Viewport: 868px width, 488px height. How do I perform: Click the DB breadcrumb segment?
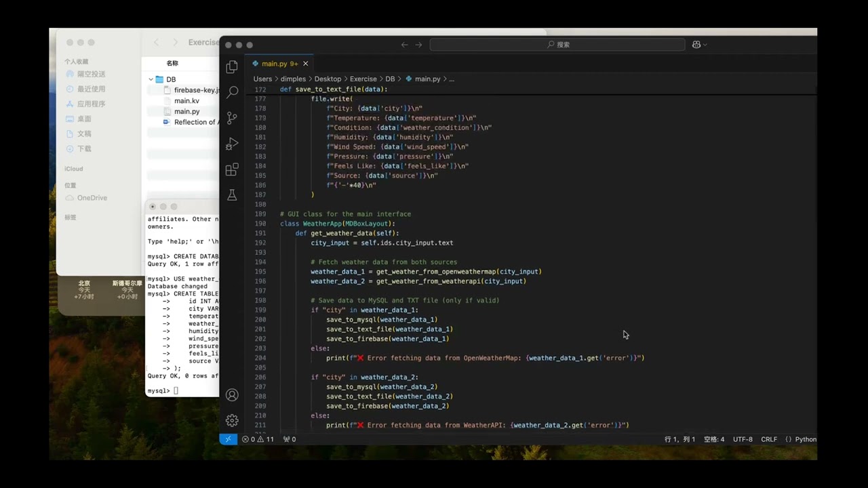pyautogui.click(x=390, y=79)
